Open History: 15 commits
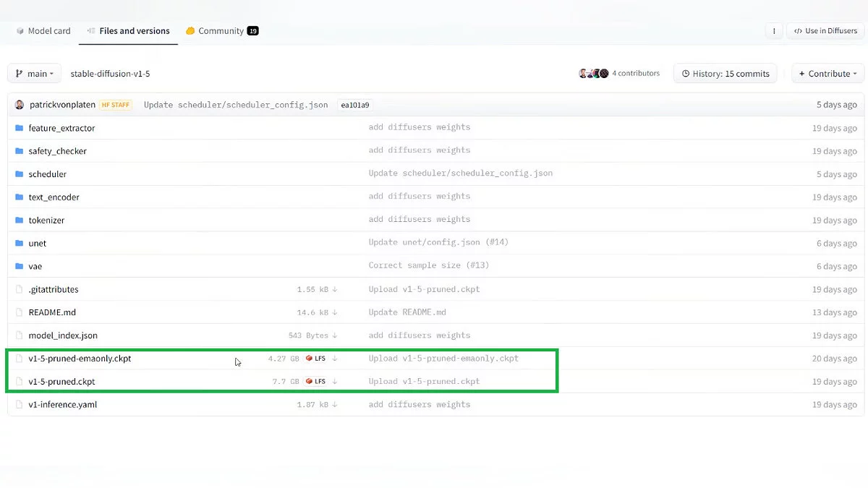Screen dimensions: 868x488 [x=726, y=74]
